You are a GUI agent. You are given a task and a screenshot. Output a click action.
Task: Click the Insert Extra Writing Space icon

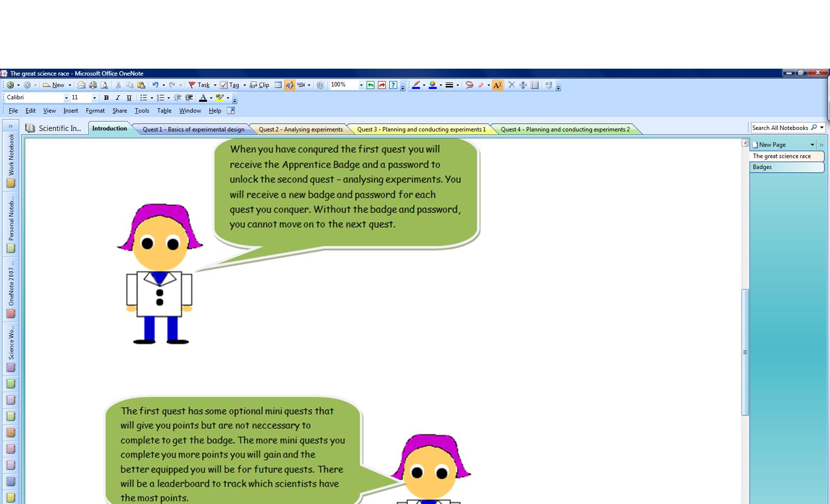pos(523,85)
